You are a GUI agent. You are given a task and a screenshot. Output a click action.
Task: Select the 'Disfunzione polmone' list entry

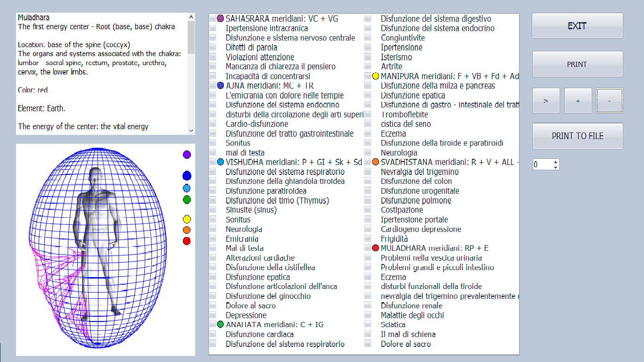[416, 200]
